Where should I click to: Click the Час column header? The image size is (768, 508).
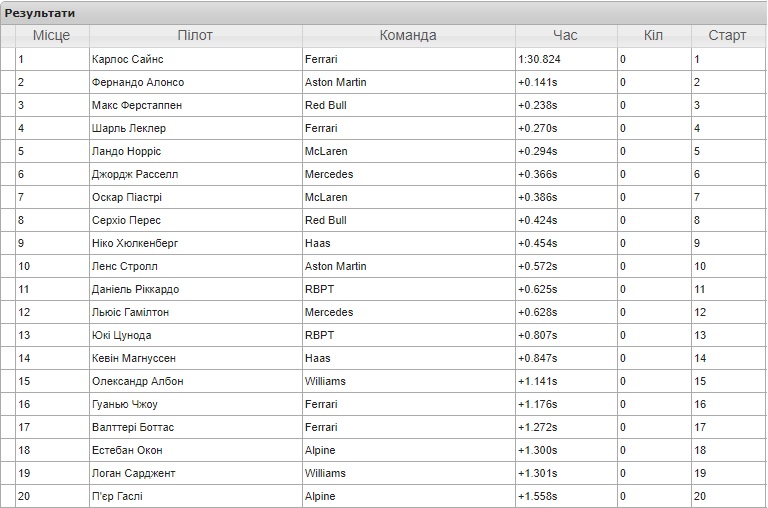[566, 36]
